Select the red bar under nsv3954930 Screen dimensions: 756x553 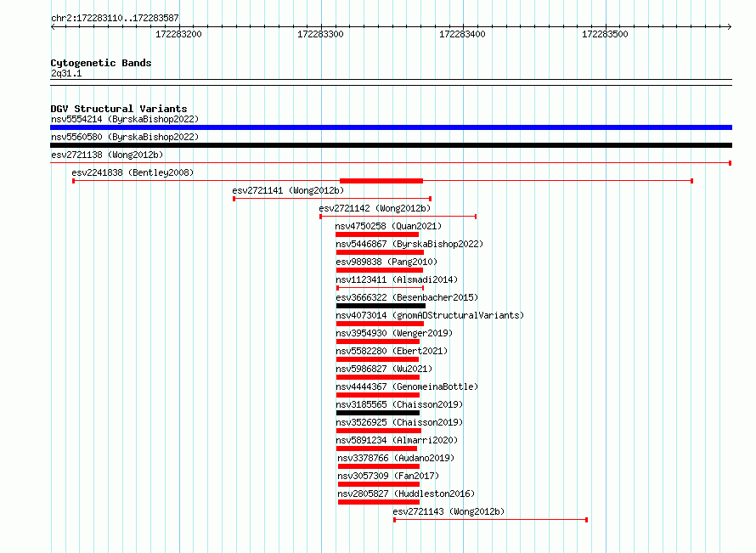[x=378, y=341]
